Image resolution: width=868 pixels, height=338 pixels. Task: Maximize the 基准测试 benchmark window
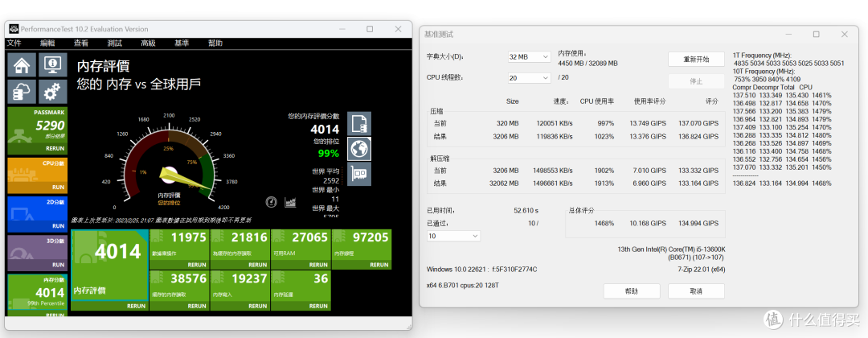click(x=816, y=35)
